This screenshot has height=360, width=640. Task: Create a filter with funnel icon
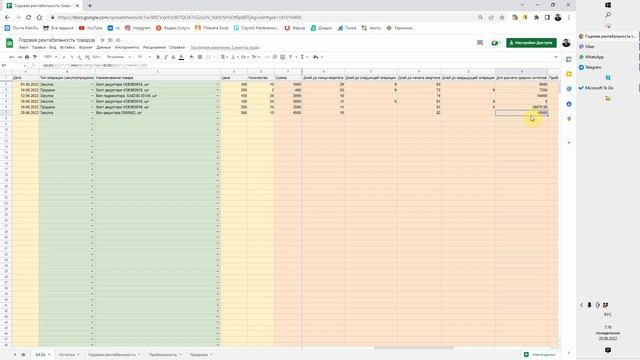(290, 57)
